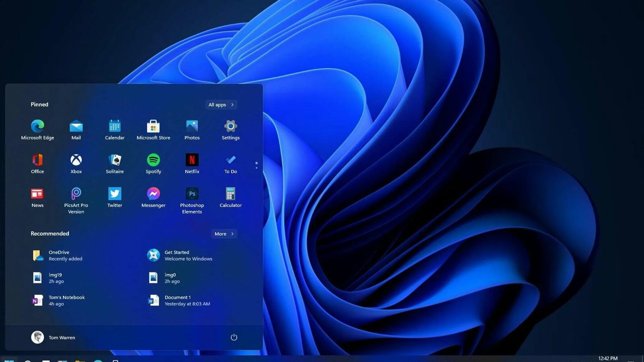Open Tom Warren user profile
The image size is (644, 362).
[x=53, y=337]
